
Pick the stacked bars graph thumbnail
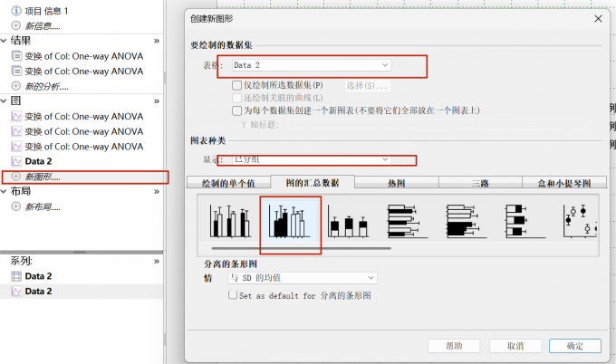(347, 221)
